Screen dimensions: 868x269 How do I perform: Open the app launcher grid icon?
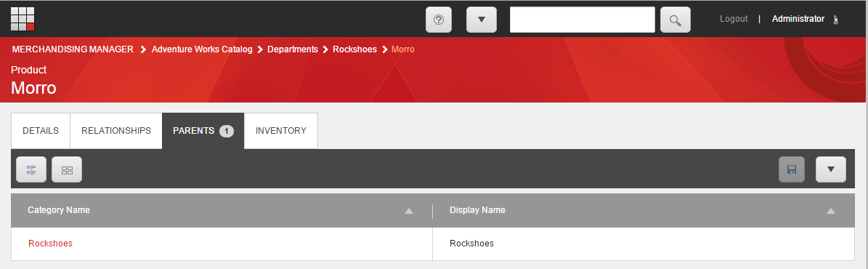click(22, 19)
